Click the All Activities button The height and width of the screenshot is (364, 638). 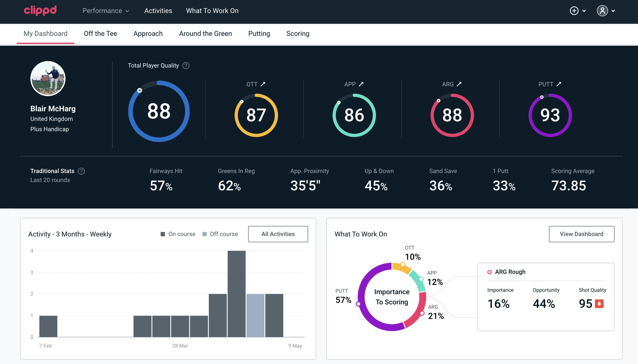(x=278, y=234)
